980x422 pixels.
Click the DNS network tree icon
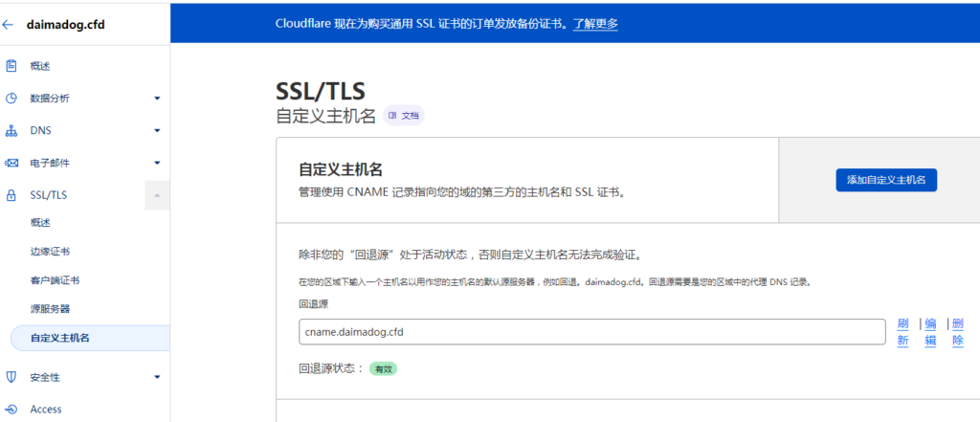[x=11, y=131]
